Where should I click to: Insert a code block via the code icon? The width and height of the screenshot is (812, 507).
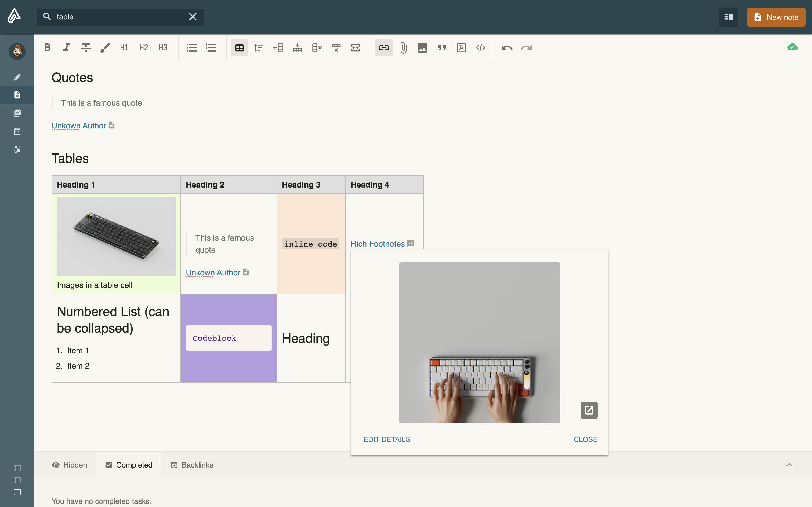coord(480,48)
